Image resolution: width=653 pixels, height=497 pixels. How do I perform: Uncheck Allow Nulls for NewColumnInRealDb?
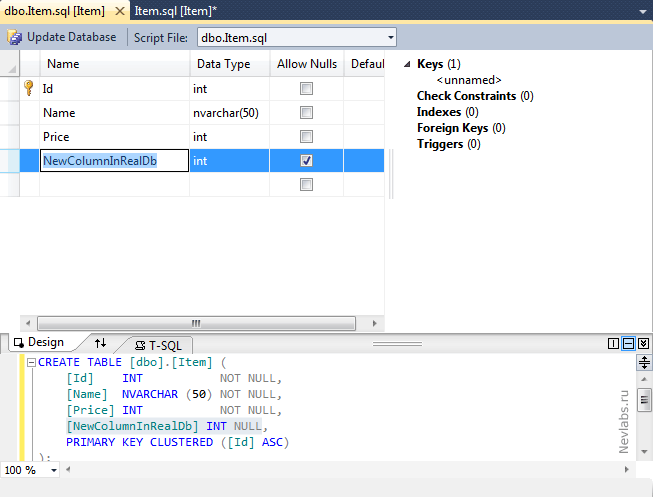coord(307,160)
